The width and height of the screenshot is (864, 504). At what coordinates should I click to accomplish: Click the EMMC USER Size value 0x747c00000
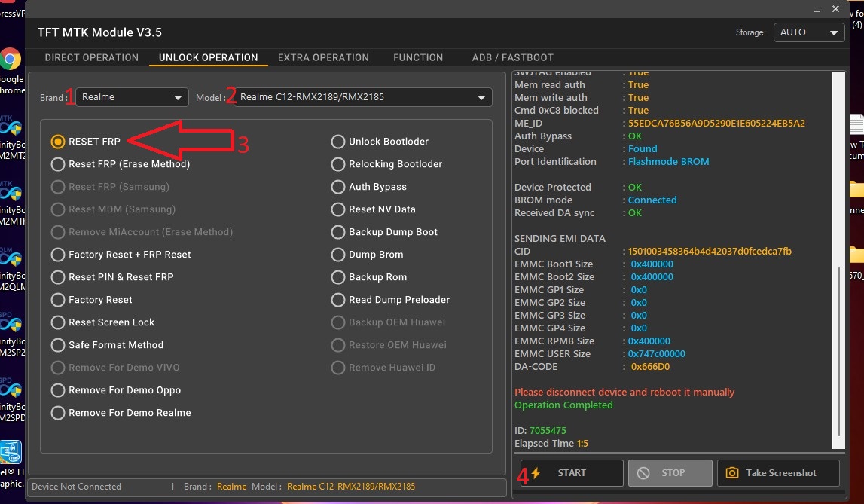tap(656, 353)
